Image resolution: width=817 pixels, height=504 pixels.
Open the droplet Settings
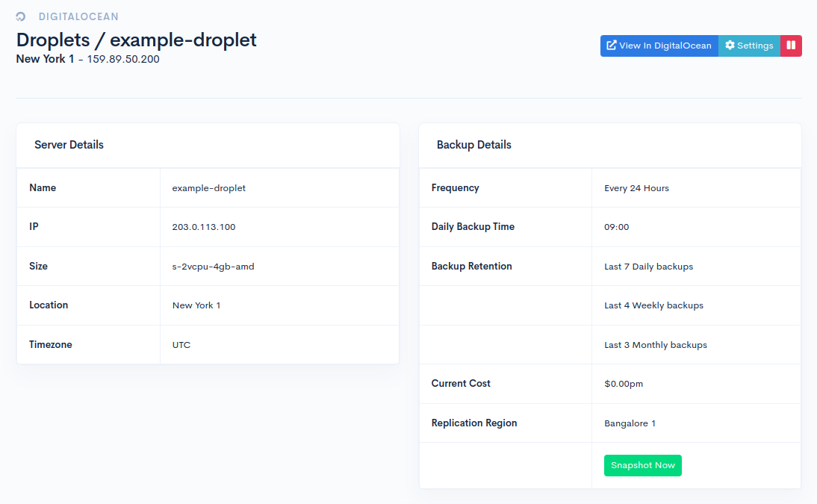(x=749, y=46)
